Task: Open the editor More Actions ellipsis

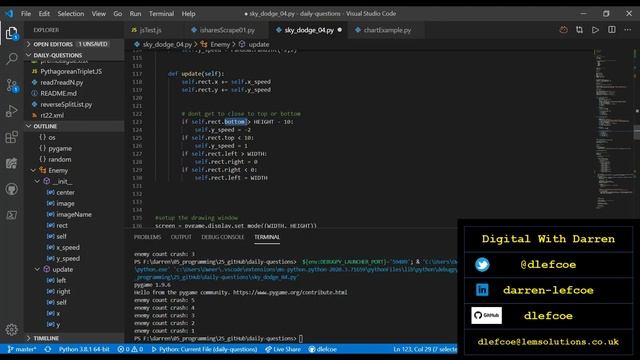Action: click(x=628, y=30)
